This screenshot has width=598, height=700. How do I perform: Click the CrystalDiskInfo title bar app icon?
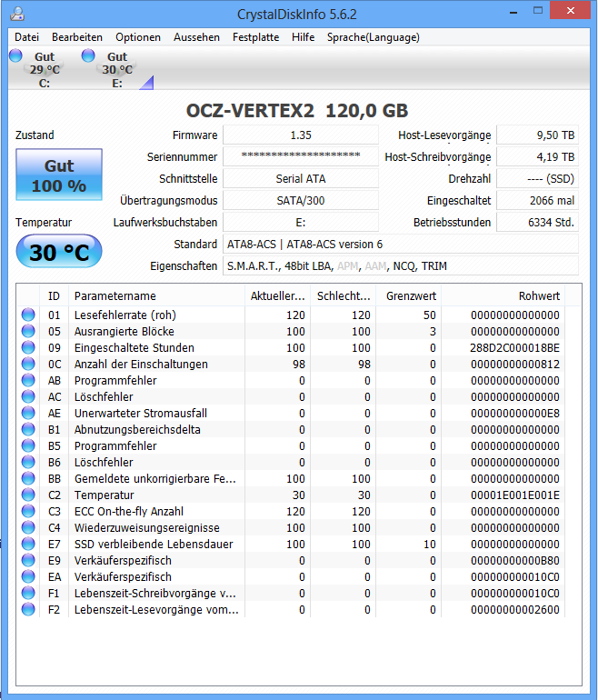pyautogui.click(x=17, y=14)
